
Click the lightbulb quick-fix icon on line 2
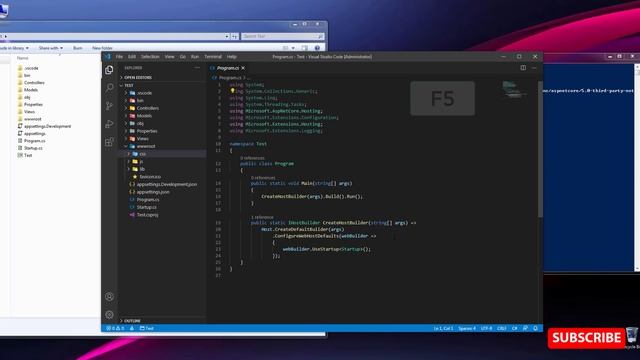pyautogui.click(x=232, y=91)
